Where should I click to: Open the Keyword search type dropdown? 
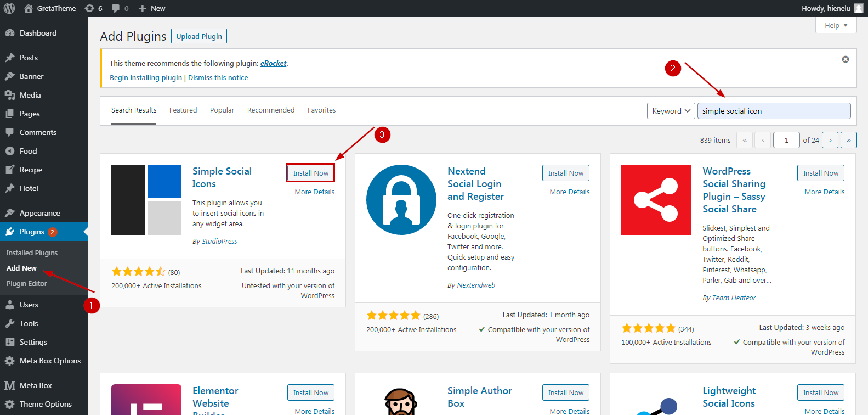click(x=671, y=111)
